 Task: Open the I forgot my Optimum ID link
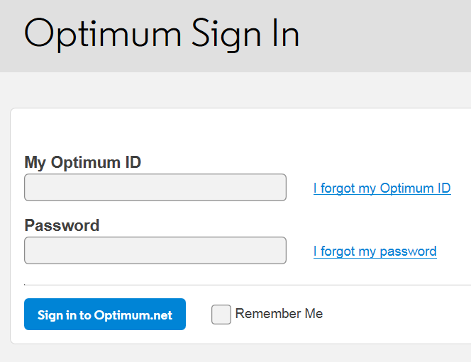tap(382, 188)
